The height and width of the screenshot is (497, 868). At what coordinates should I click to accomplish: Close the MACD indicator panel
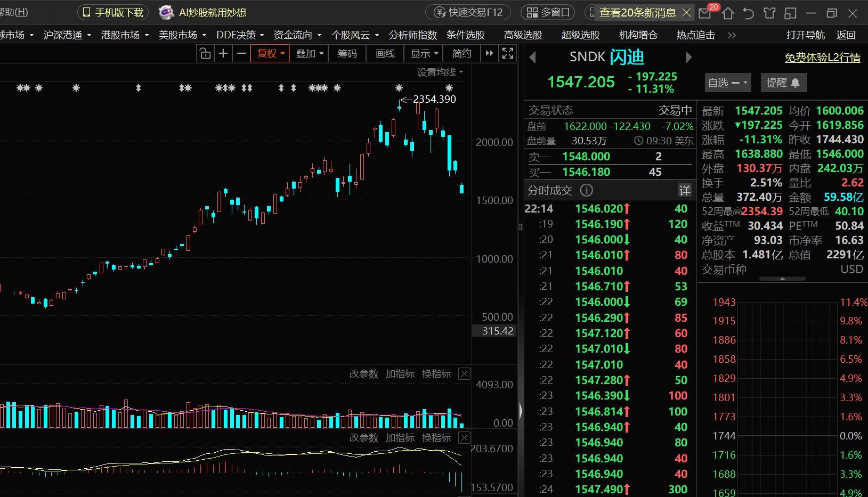(464, 438)
